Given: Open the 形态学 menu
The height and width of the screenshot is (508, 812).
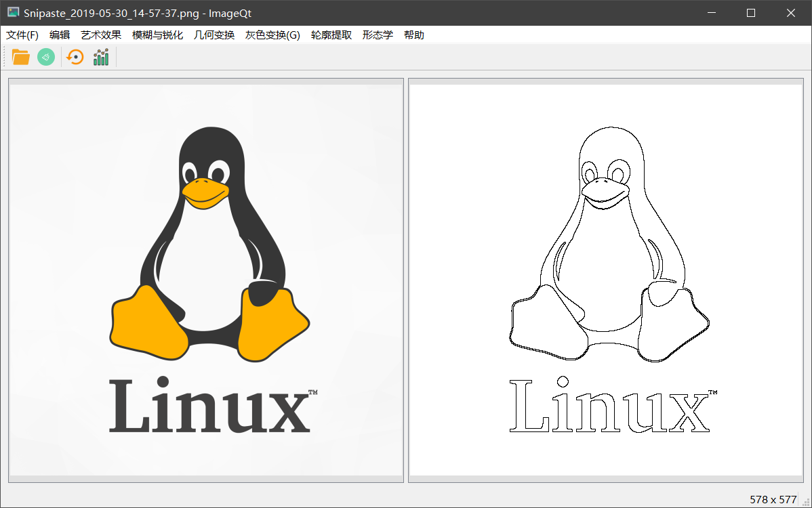Looking at the screenshot, I should (378, 35).
